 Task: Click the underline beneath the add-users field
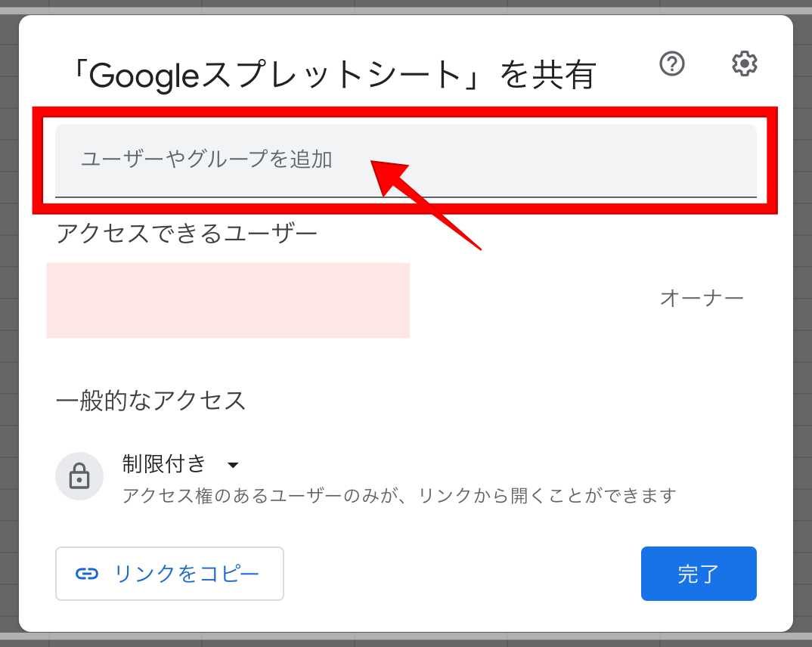pos(406,197)
